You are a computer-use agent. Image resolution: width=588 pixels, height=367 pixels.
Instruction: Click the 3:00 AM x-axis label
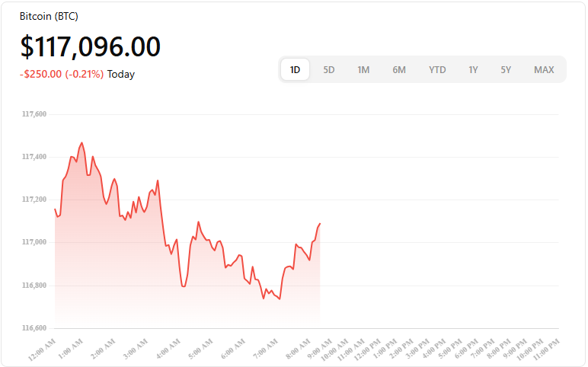coord(136,349)
